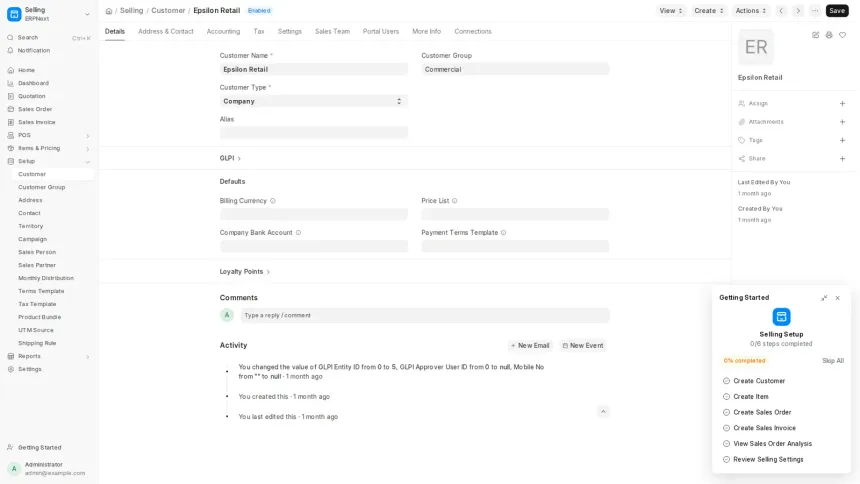Open Create Sales Order onboarding step
The height and width of the screenshot is (484, 860).
[762, 412]
